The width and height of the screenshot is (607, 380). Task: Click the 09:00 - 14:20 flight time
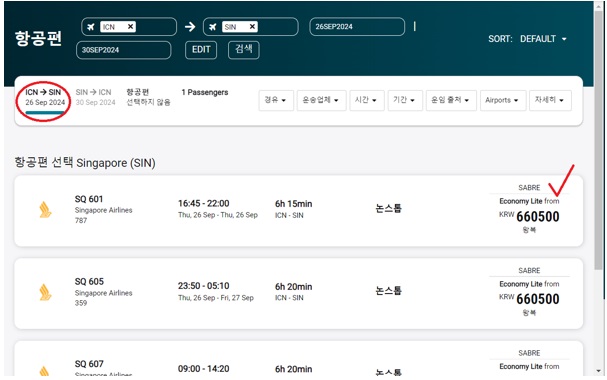click(x=204, y=369)
